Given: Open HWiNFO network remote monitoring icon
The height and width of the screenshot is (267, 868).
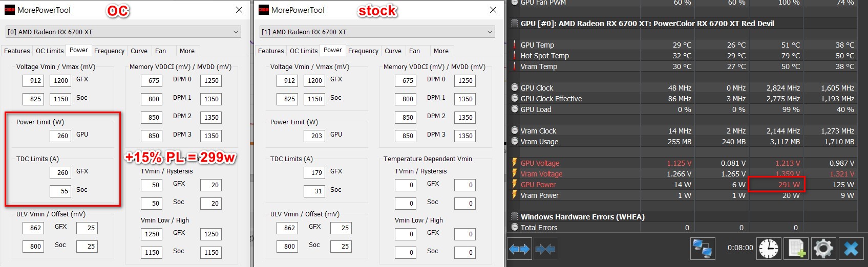Looking at the screenshot, I should pyautogui.click(x=702, y=249).
